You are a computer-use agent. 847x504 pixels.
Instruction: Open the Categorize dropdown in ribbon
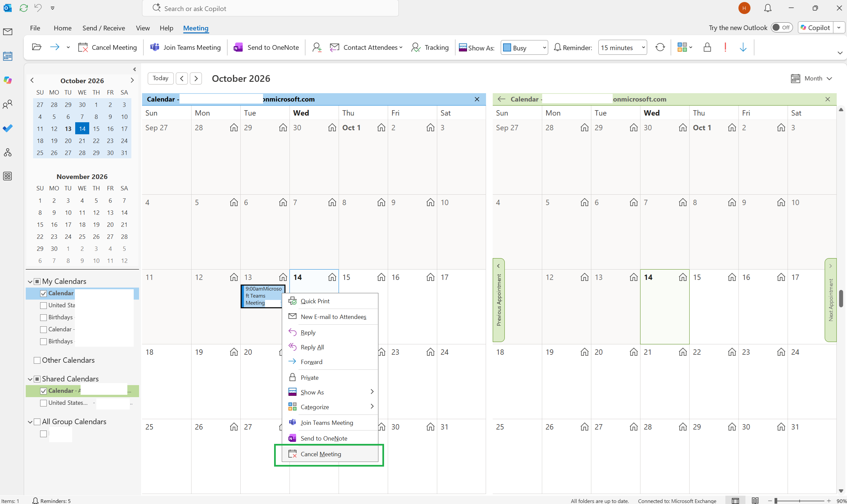pos(685,47)
